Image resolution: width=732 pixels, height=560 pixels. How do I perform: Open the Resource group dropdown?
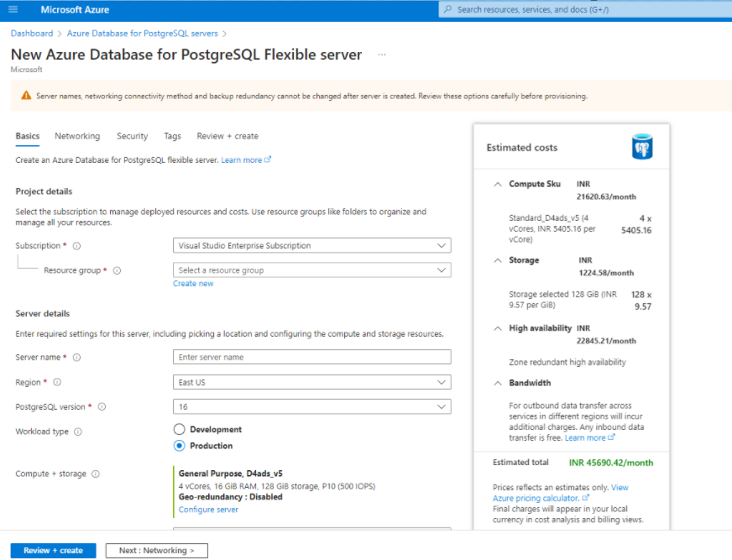tap(311, 270)
